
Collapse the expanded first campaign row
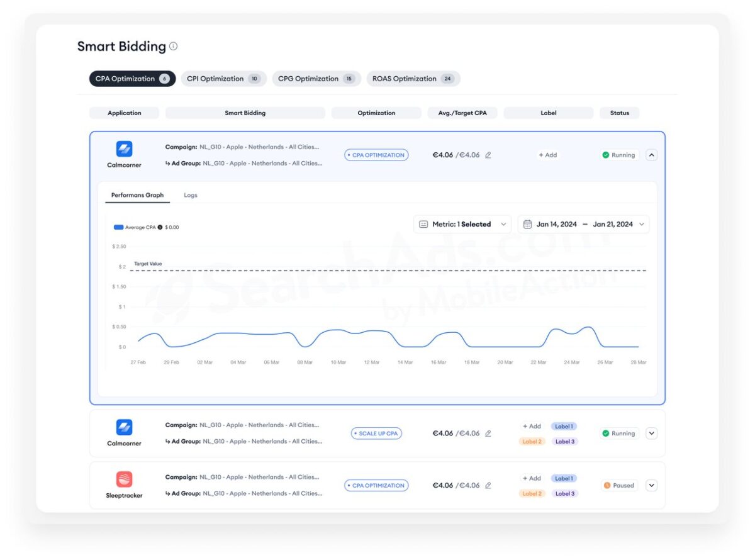click(x=651, y=155)
